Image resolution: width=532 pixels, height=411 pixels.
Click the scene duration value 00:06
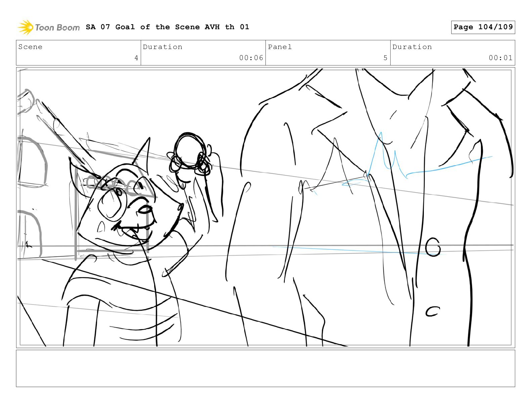(x=251, y=58)
